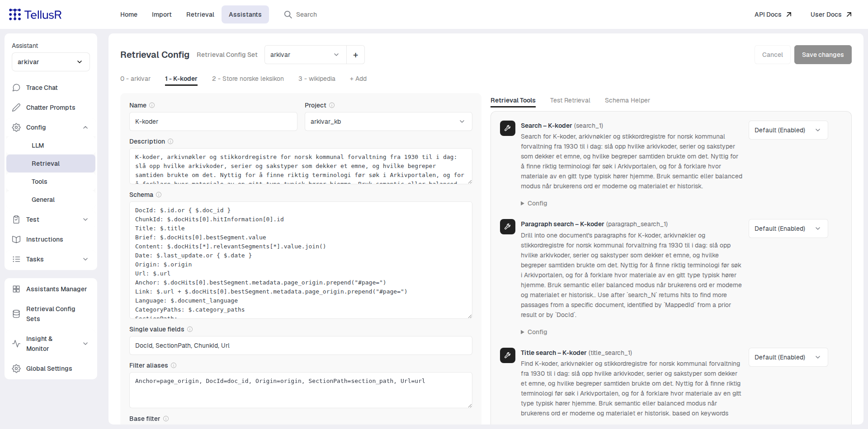Click the info icon next to Schema

(x=159, y=195)
